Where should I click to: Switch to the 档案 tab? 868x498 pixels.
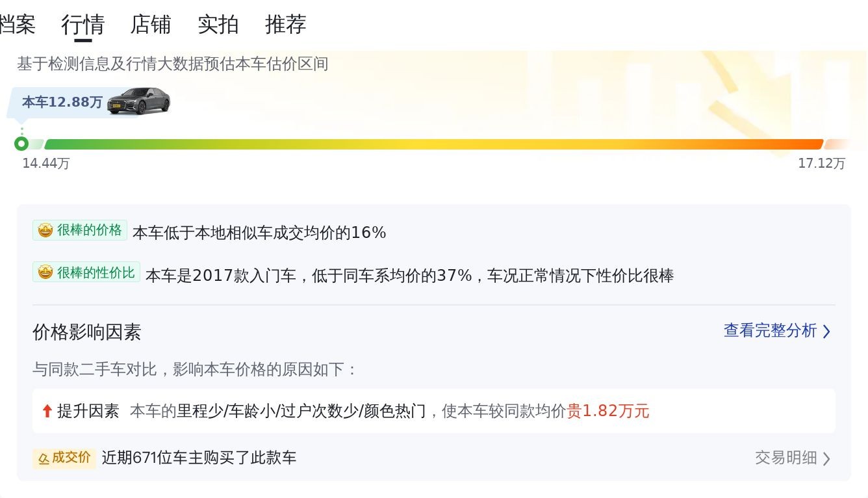17,25
